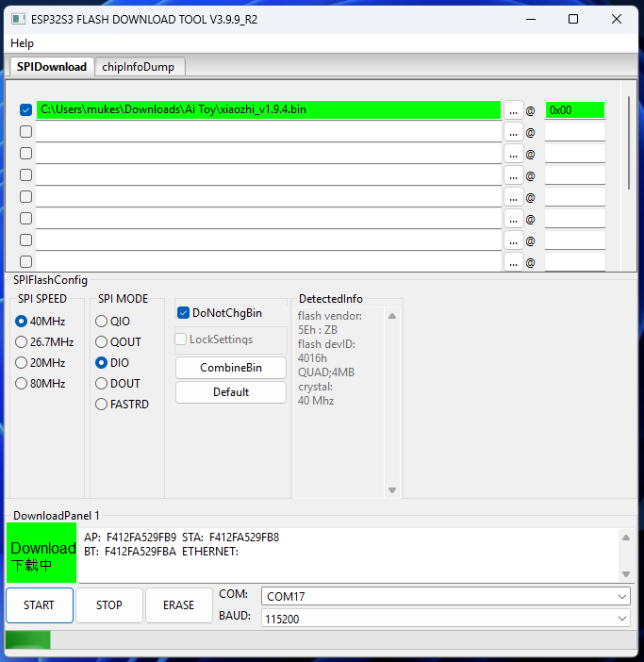Open the BAUD rate dropdown (115200)
The height and width of the screenshot is (662, 644).
point(446,619)
